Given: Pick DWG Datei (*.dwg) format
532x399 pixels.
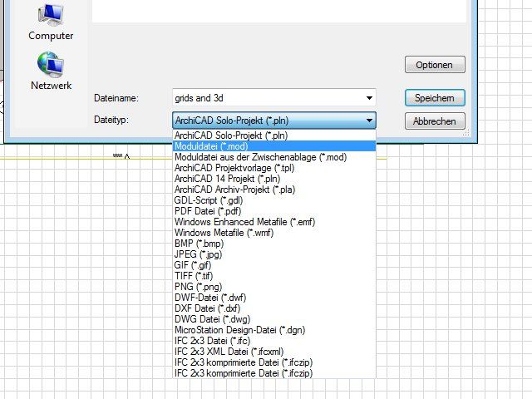Looking at the screenshot, I should (x=274, y=319).
